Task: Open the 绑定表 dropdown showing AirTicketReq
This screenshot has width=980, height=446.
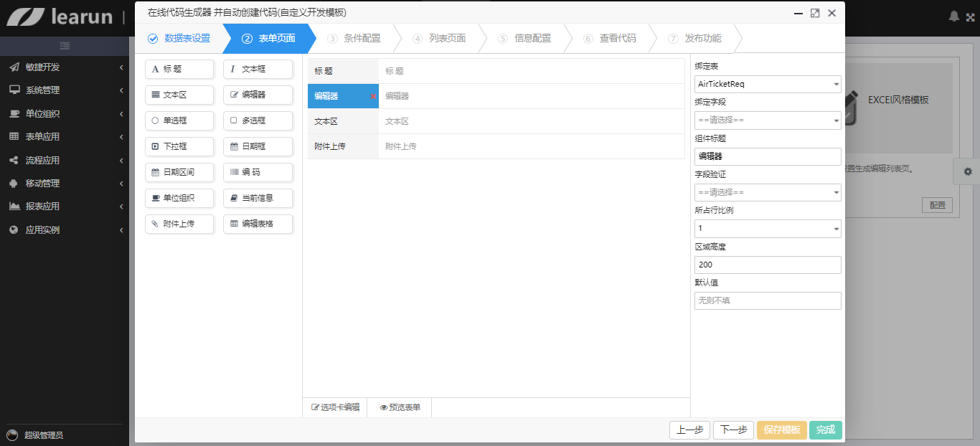Action: pos(768,84)
